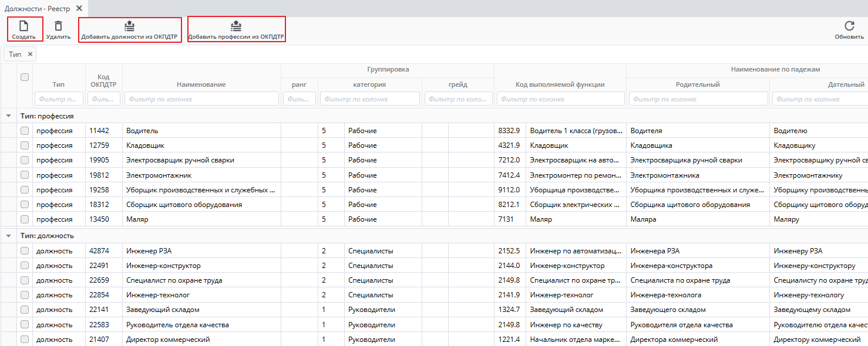This screenshot has width=868, height=346.
Task: Click the Наименование column filter field
Action: coord(201,99)
